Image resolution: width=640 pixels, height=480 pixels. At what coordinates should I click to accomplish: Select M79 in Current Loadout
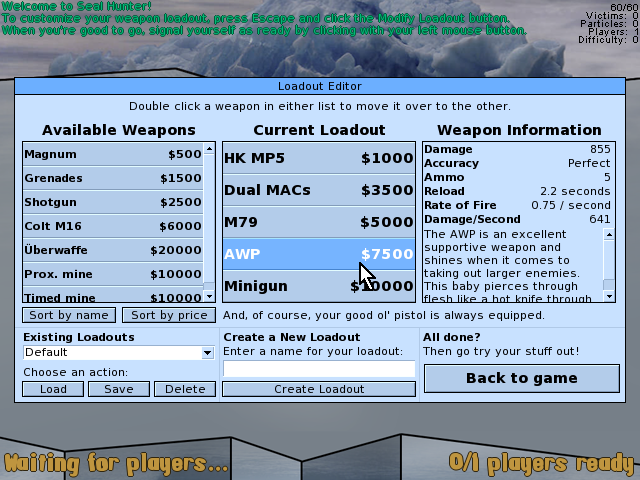click(x=319, y=222)
